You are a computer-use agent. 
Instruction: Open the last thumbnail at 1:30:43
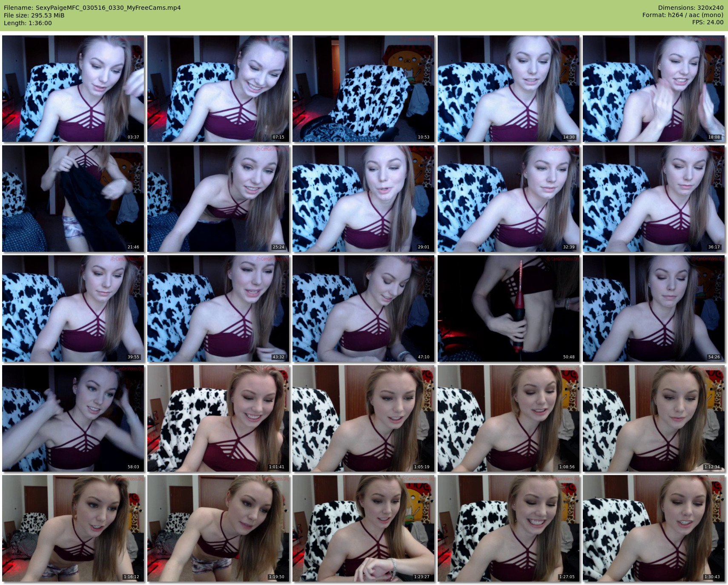point(654,528)
